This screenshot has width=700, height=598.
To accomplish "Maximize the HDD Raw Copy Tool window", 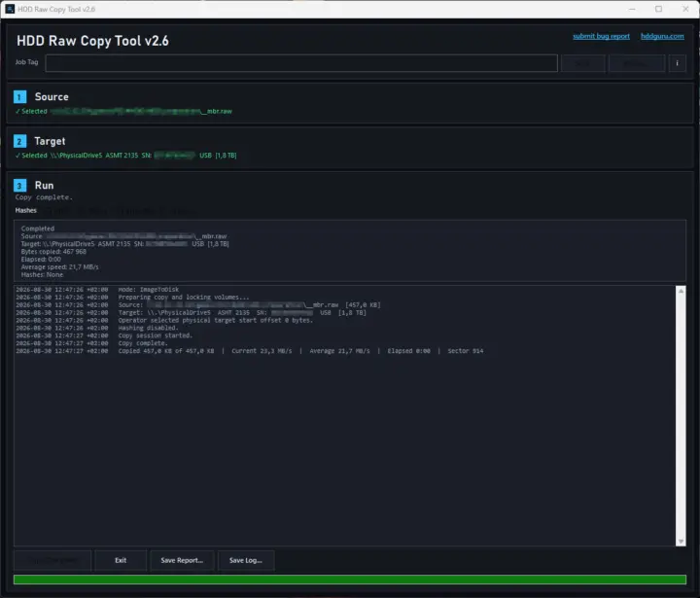I will tap(658, 9).
